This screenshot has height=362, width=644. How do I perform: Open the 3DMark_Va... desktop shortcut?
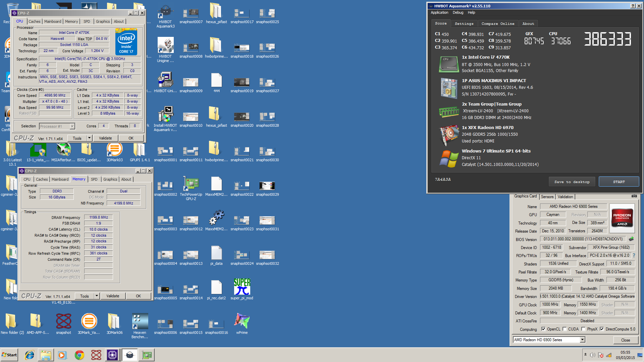(x=89, y=324)
